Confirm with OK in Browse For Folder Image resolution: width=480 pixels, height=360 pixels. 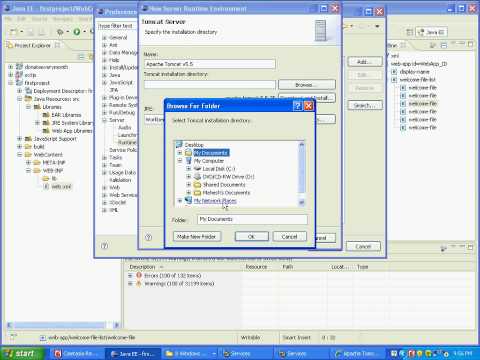click(x=252, y=237)
